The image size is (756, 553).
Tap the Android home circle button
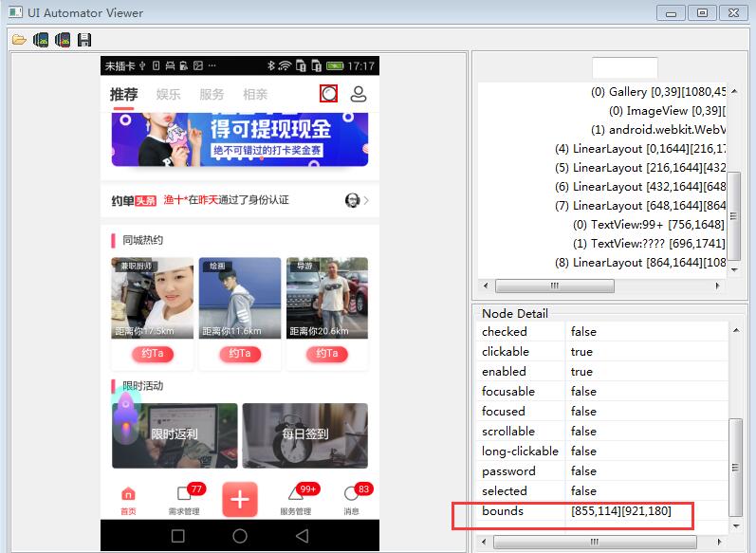click(x=240, y=536)
